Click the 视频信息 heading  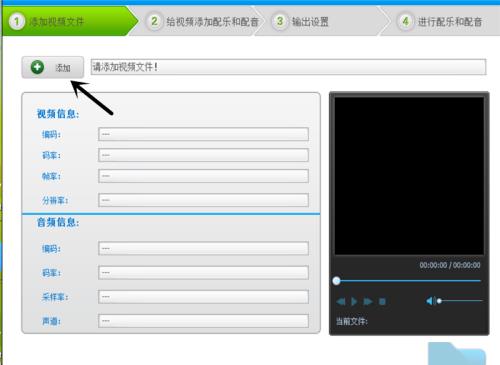coord(58,114)
